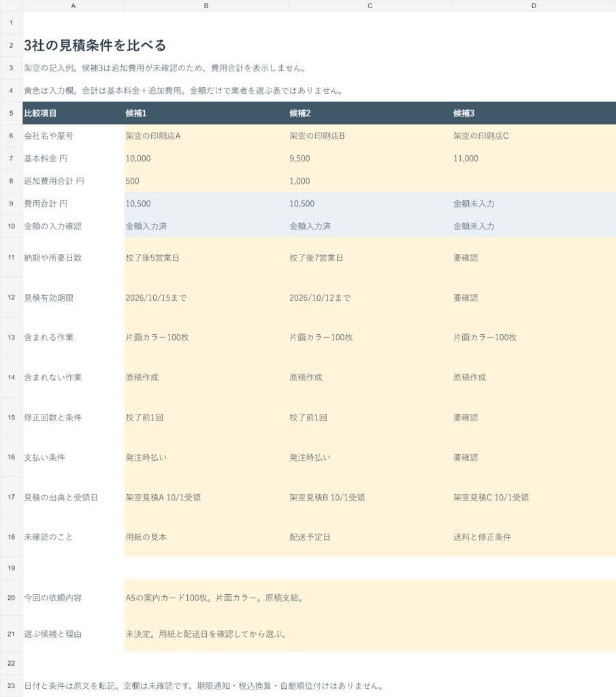616x697 pixels.
Task: Click footer note starting 日付と条件は原文を転記
Action: (204, 686)
